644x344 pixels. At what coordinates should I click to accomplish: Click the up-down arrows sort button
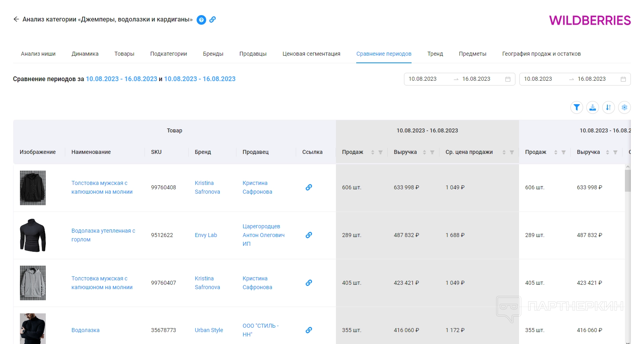click(x=608, y=107)
